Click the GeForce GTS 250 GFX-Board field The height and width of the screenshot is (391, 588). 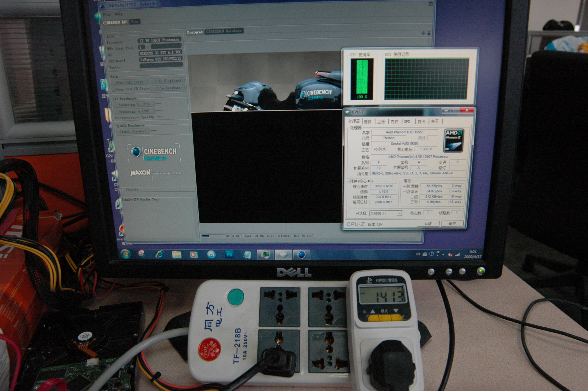(x=161, y=59)
